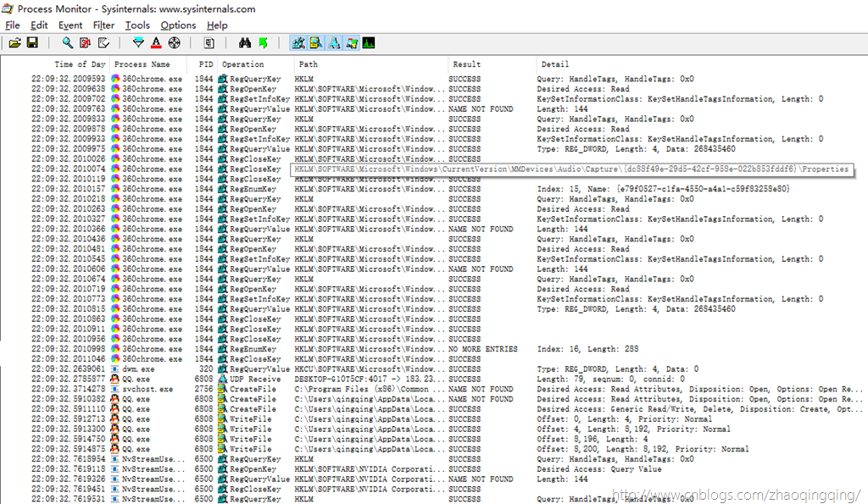Click detail 'Length: 79, seqnum: 0, connid: 0'
This screenshot has height=504, width=868.
click(610, 379)
